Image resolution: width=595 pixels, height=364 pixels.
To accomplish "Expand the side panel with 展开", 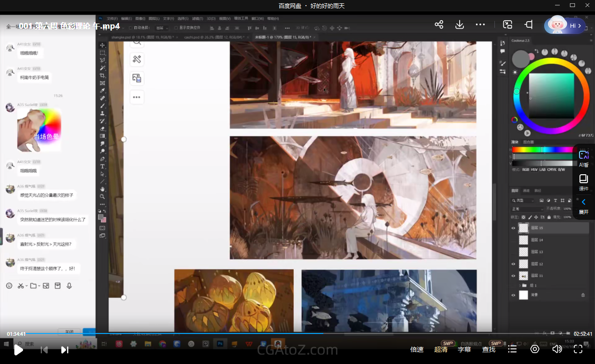I will coord(584,206).
